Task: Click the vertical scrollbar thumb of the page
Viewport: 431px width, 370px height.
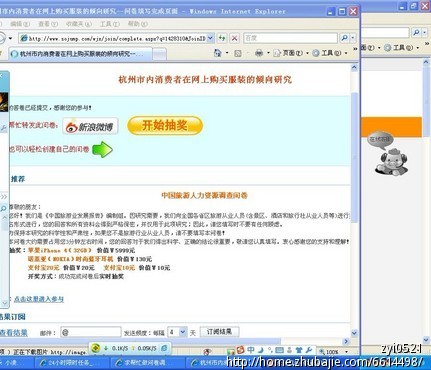Action: tap(354, 157)
